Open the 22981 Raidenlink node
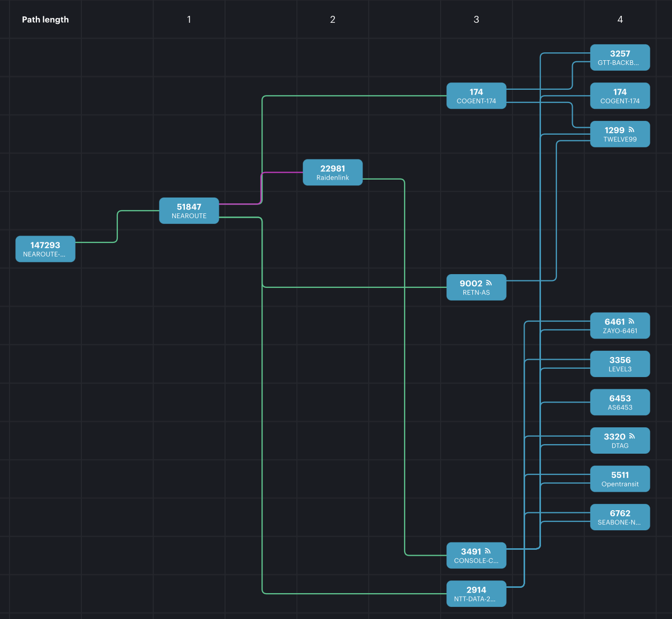This screenshot has width=672, height=619. (333, 172)
